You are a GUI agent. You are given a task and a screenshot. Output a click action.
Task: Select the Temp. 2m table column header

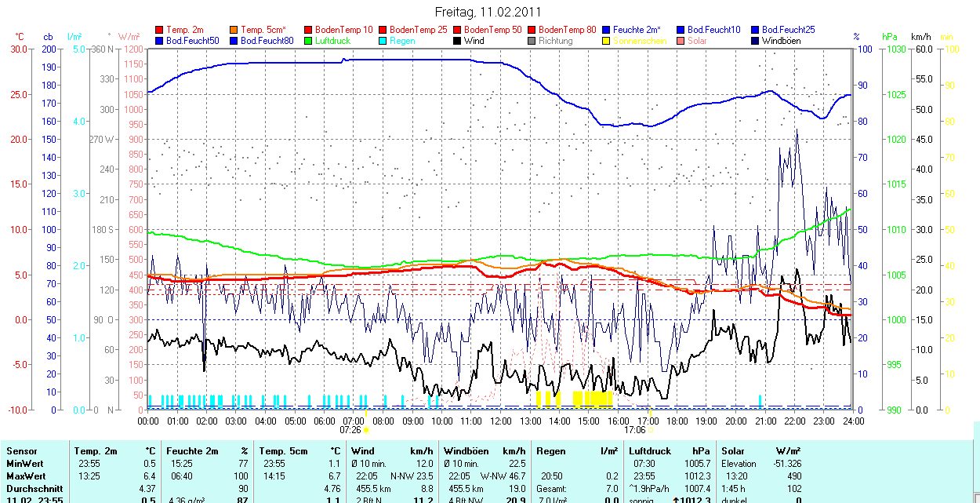point(96,451)
